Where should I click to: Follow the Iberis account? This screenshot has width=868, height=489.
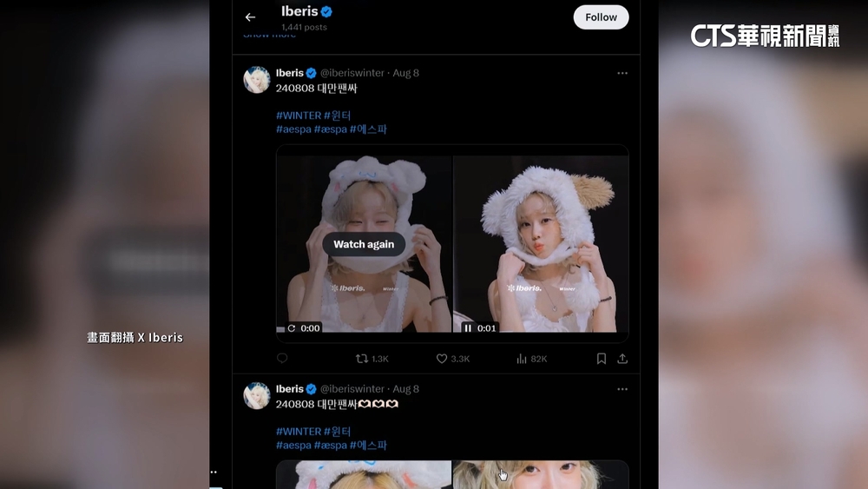601,17
